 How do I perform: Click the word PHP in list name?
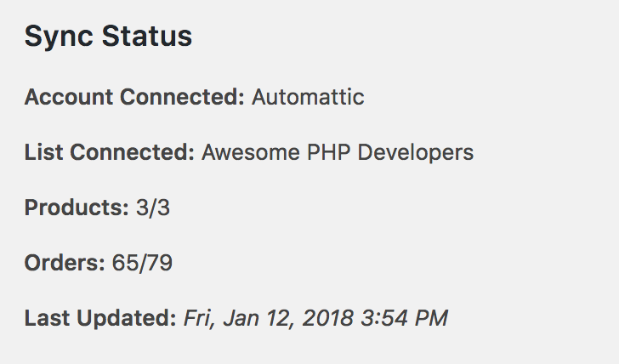coord(328,152)
